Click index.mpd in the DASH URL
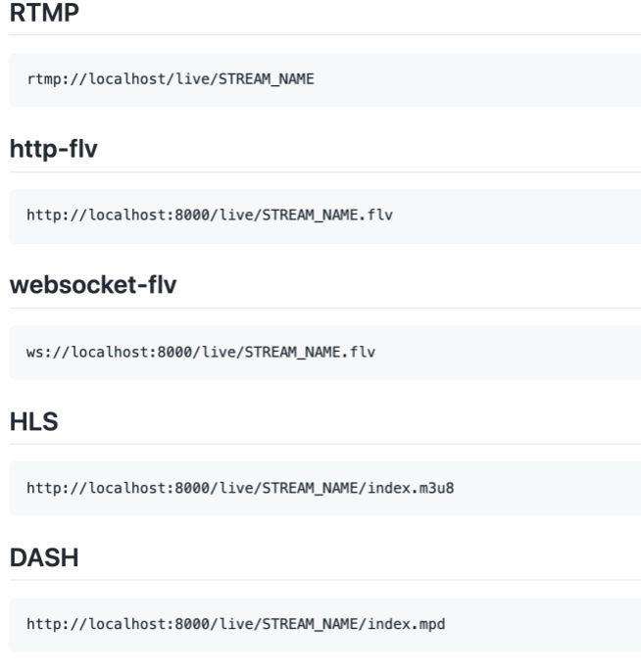 pos(407,624)
